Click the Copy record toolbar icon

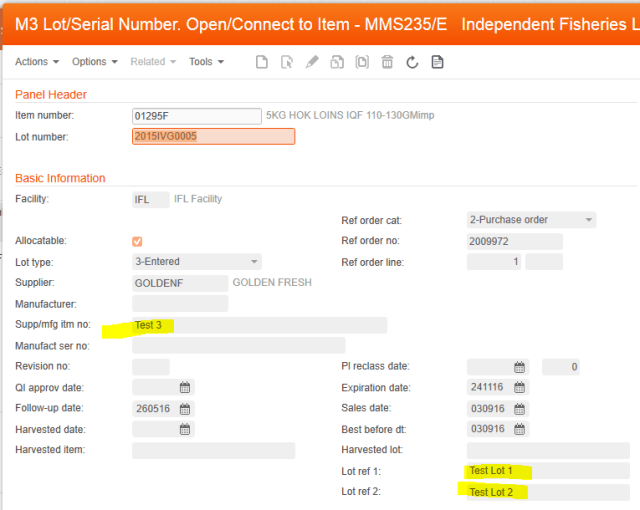pos(337,62)
